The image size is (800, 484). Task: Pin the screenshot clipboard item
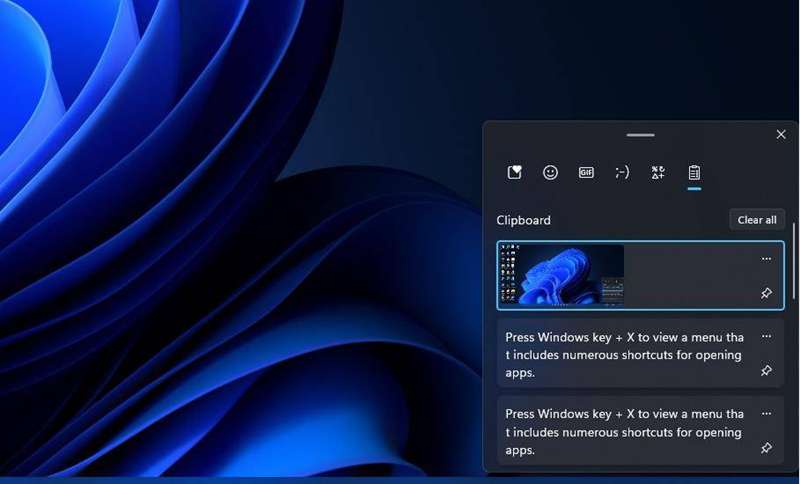(x=766, y=293)
